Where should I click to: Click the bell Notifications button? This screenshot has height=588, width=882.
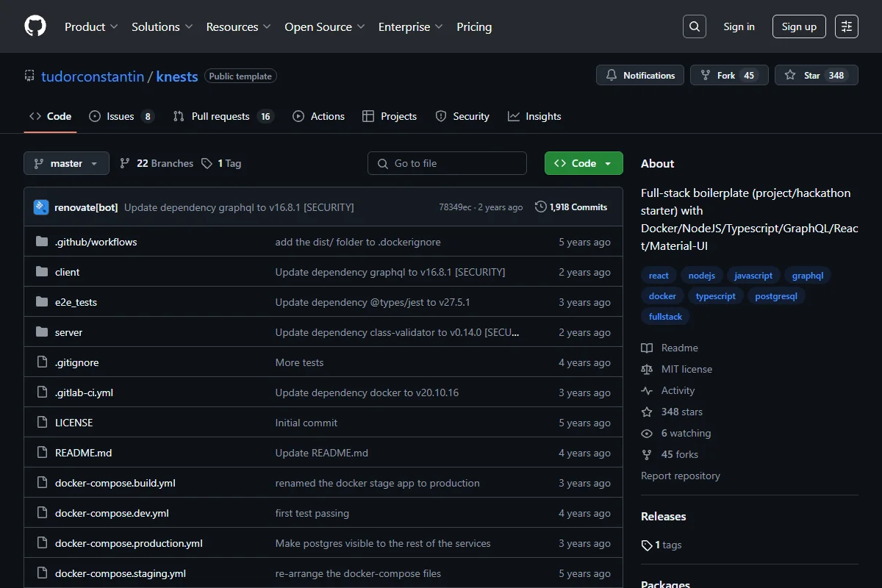click(x=640, y=75)
